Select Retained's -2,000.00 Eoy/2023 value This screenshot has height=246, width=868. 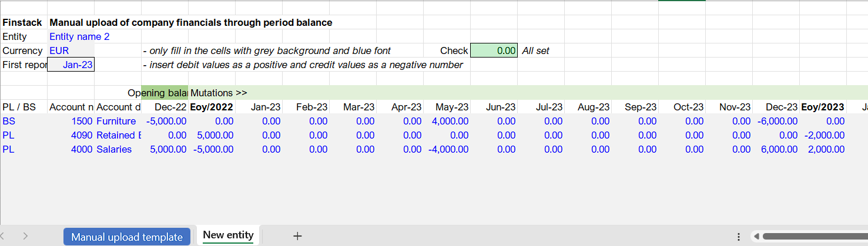point(823,135)
